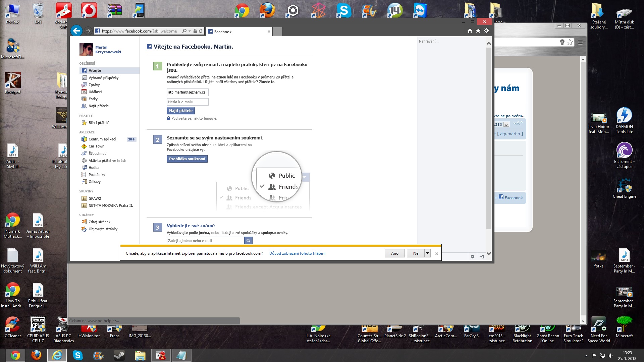
Task: Select Vítejte in Facebook sidebar
Action: click(x=109, y=70)
